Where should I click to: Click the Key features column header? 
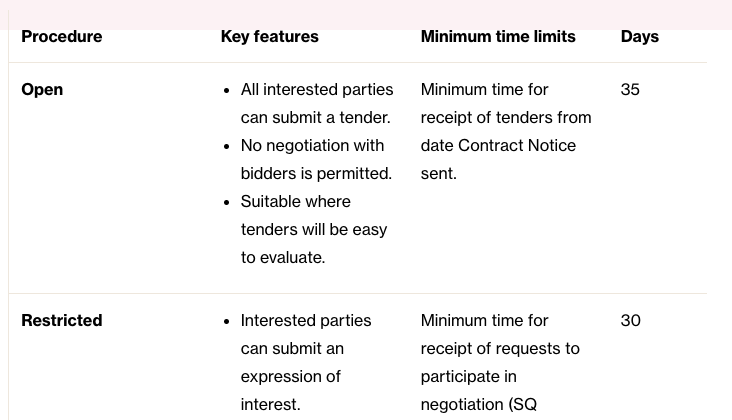tap(269, 36)
